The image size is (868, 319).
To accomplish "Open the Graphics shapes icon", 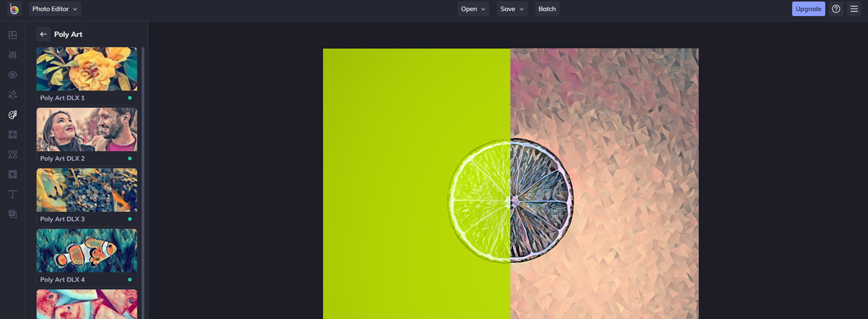I will 12,154.
